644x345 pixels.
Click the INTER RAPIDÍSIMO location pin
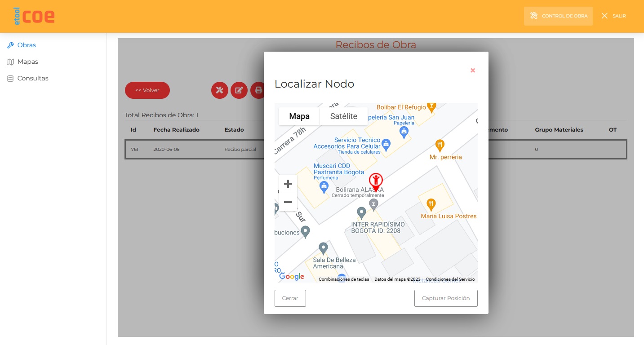(361, 212)
